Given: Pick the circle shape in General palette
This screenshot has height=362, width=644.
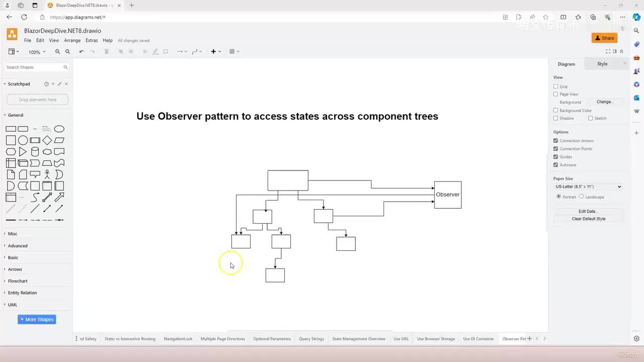Looking at the screenshot, I should click(23, 140).
